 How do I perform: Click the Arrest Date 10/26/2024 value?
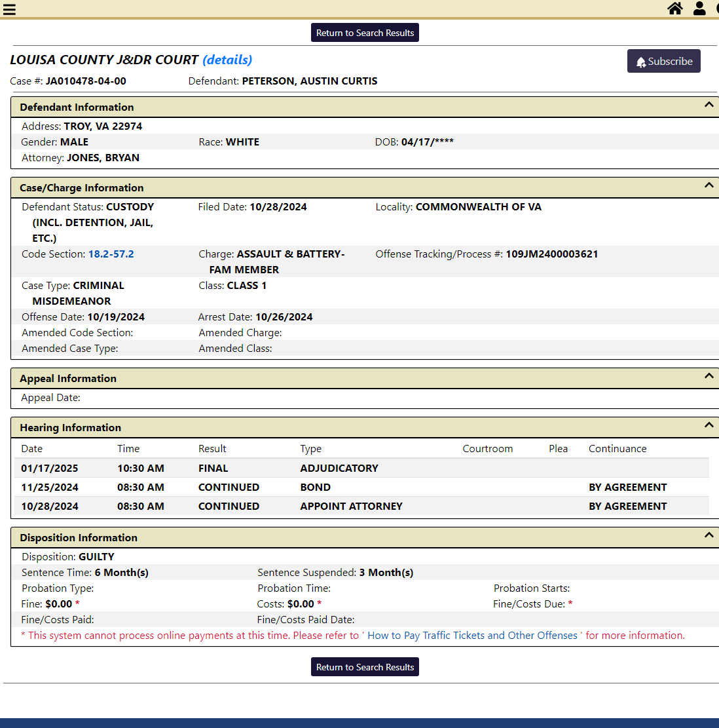284,317
